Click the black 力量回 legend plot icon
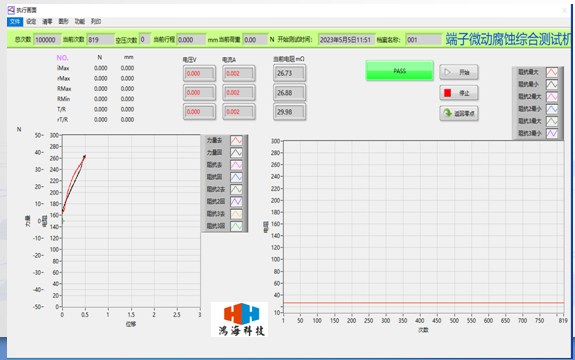This screenshot has height=360, width=575. 236,153
